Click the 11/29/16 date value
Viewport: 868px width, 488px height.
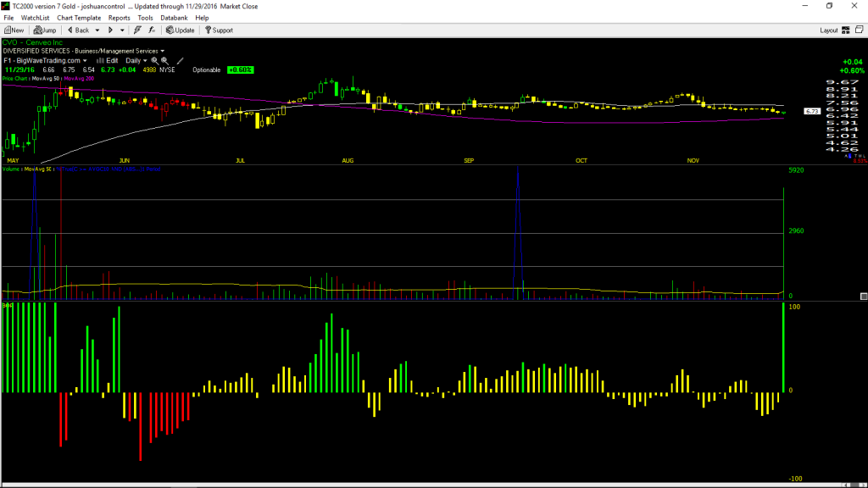[20, 69]
